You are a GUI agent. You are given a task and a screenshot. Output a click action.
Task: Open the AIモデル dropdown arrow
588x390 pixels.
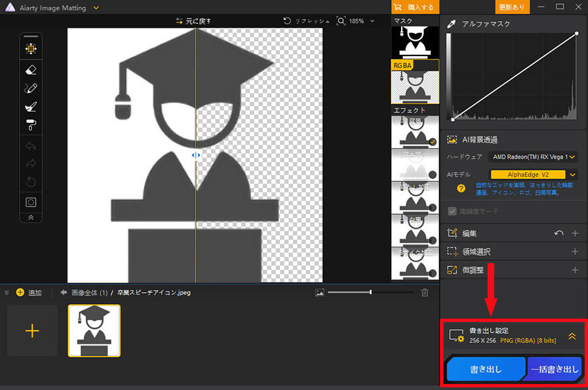[x=572, y=175]
